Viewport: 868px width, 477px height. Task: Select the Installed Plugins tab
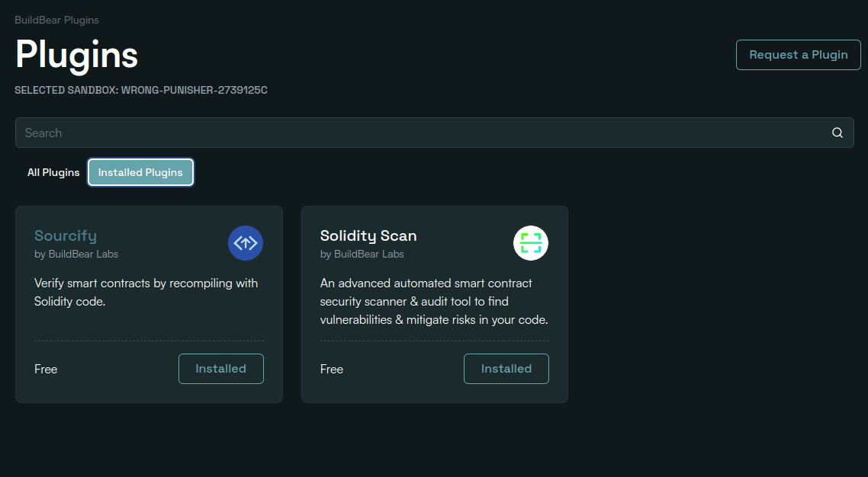coord(140,172)
